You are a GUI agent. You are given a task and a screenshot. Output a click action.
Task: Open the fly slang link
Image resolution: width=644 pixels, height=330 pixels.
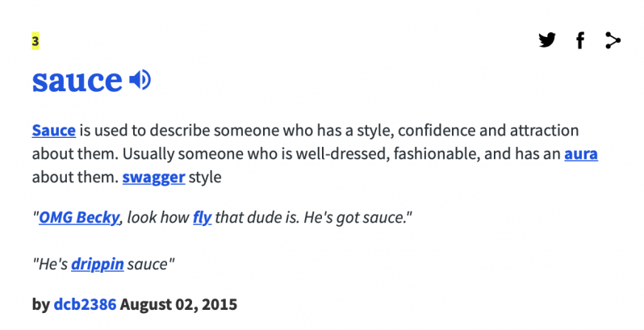202,218
